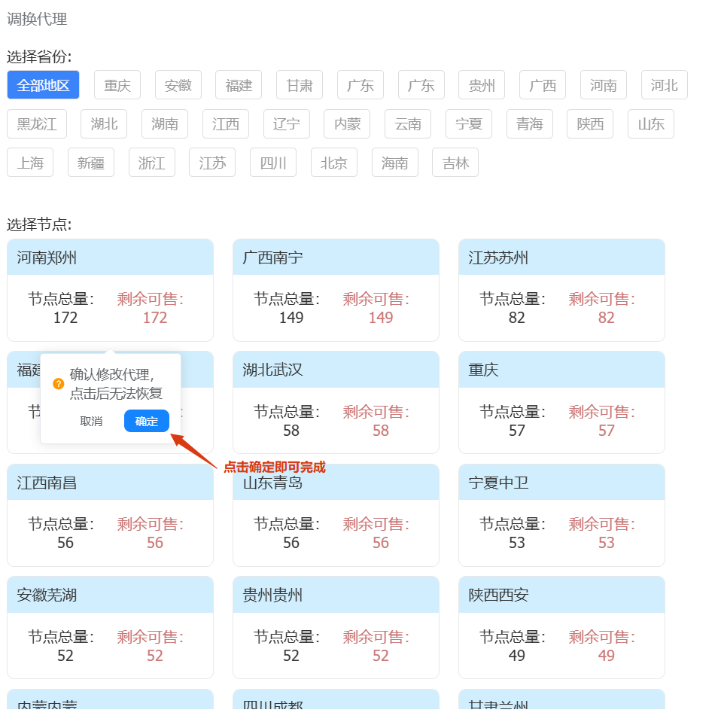This screenshot has width=721, height=728.
Task: Choose the 福建 province filter
Action: coord(239,85)
